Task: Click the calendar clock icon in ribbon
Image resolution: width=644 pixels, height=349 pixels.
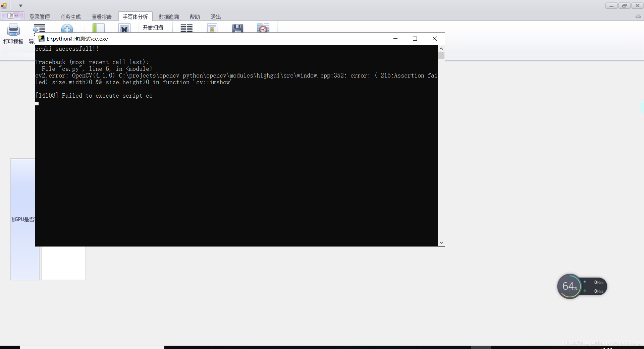Action: pyautogui.click(x=263, y=28)
